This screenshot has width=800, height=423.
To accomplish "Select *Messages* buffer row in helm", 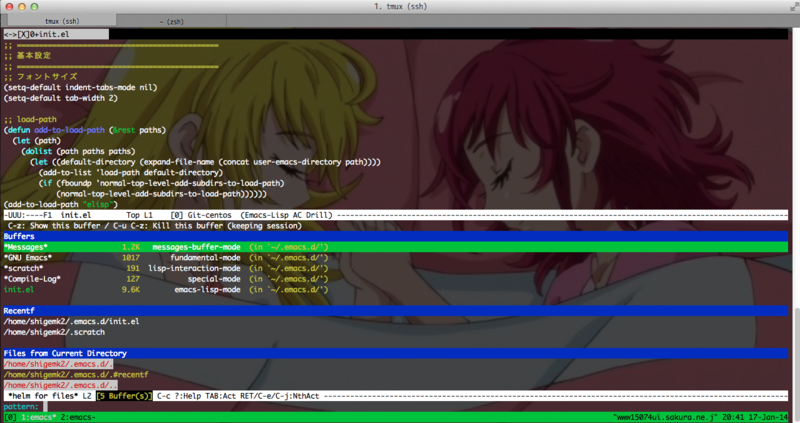I will (x=395, y=247).
